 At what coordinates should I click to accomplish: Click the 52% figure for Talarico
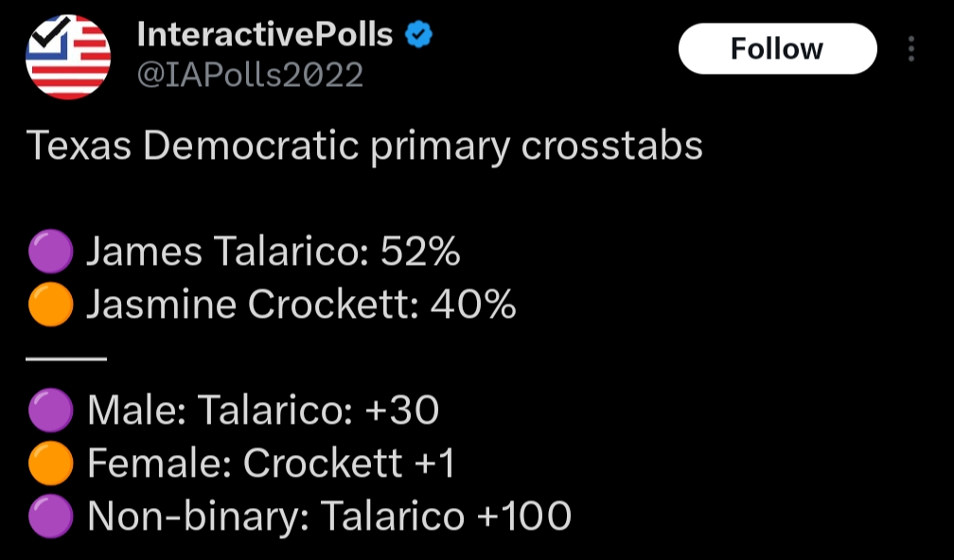pos(420,253)
